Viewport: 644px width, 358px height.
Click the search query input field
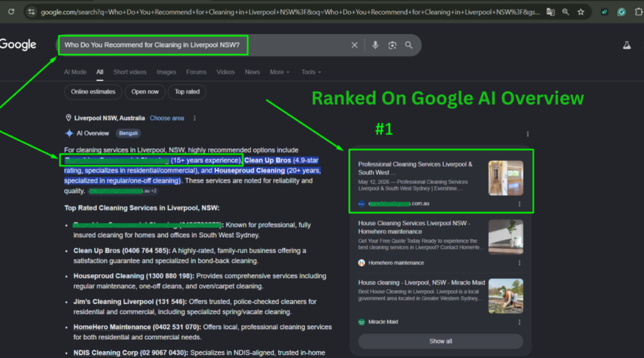pos(206,45)
